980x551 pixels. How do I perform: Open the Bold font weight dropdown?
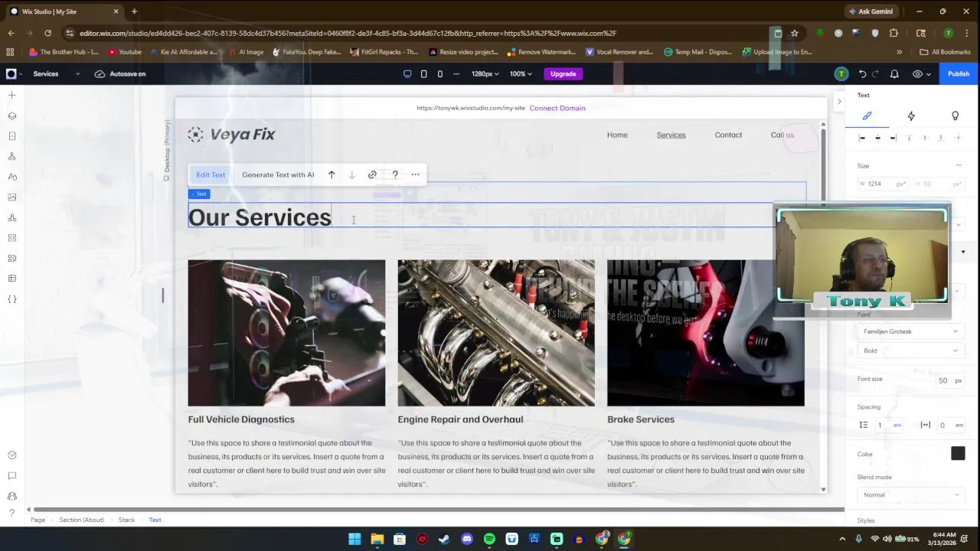[x=910, y=350]
